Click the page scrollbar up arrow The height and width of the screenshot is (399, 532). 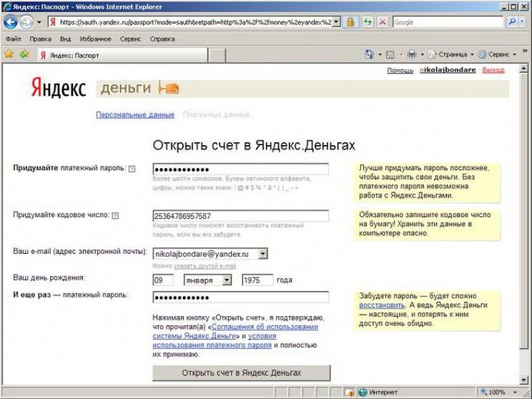(x=524, y=69)
